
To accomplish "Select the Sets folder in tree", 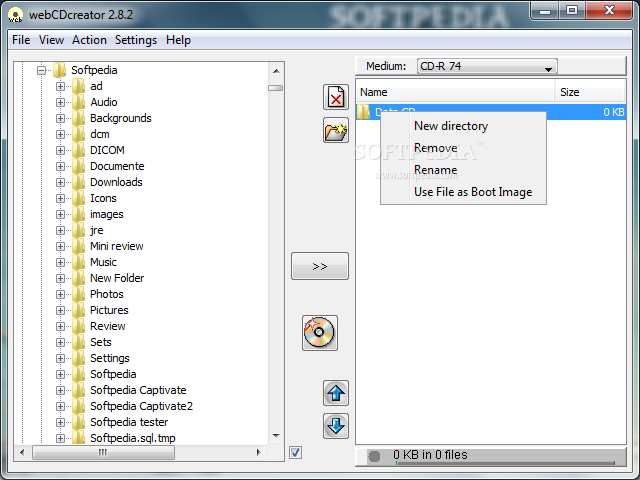I will (x=101, y=342).
